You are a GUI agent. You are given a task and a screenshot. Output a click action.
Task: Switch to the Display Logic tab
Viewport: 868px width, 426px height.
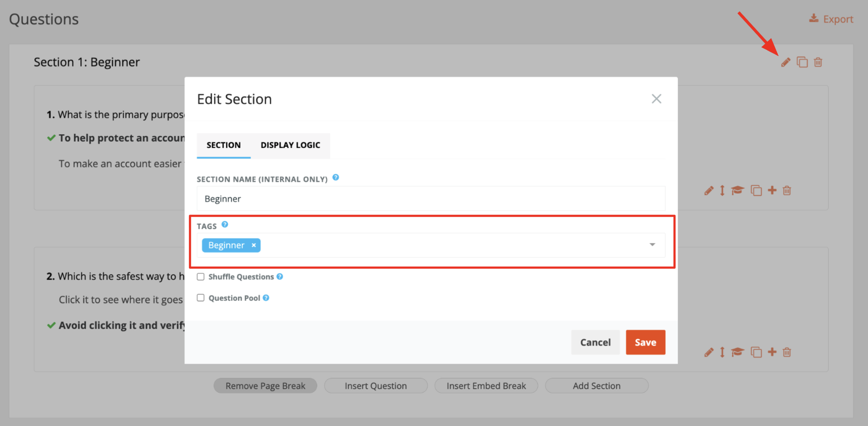coord(290,145)
